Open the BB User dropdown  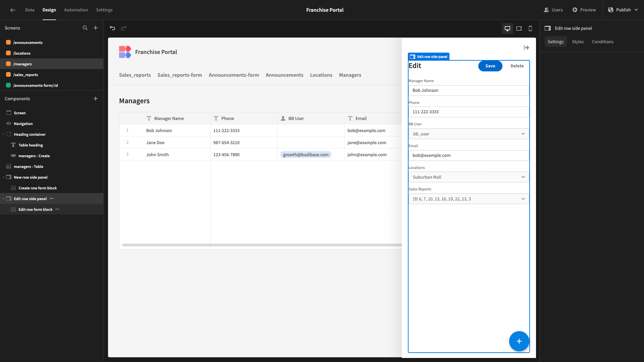(x=469, y=134)
